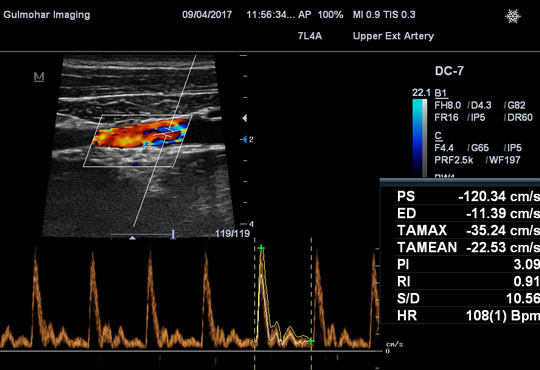
Task: Select the S/D 10.56 result row
Action: click(468, 298)
